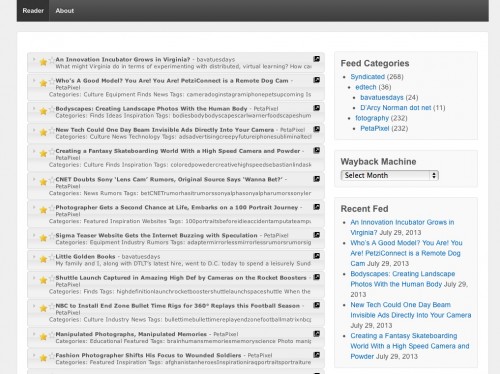Viewport: 500px width, 374px height.
Task: Open D'Arcy Norman dot net category
Action: (x=396, y=108)
